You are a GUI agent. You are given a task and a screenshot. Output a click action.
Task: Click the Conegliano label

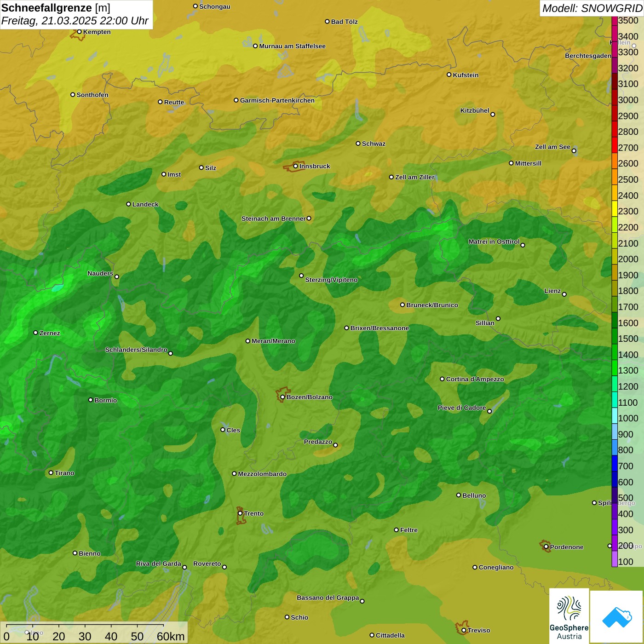pos(496,567)
